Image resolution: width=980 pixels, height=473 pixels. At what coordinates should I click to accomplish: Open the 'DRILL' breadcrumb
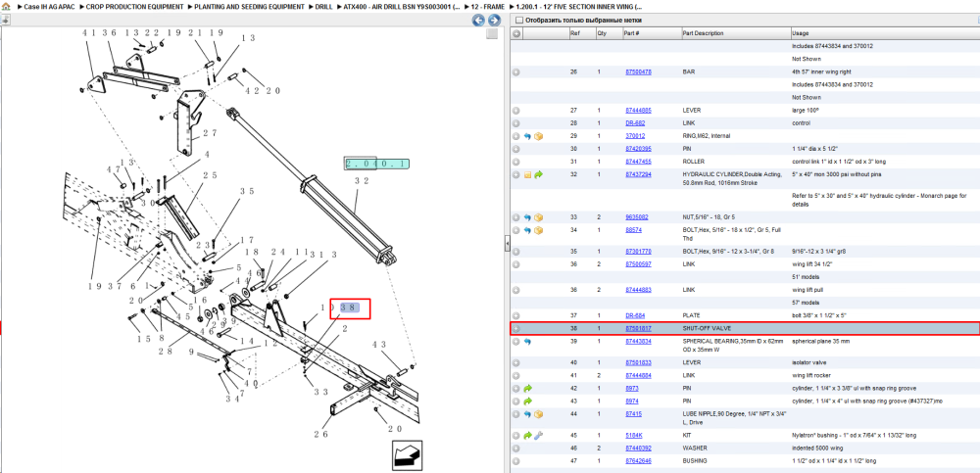[x=323, y=6]
